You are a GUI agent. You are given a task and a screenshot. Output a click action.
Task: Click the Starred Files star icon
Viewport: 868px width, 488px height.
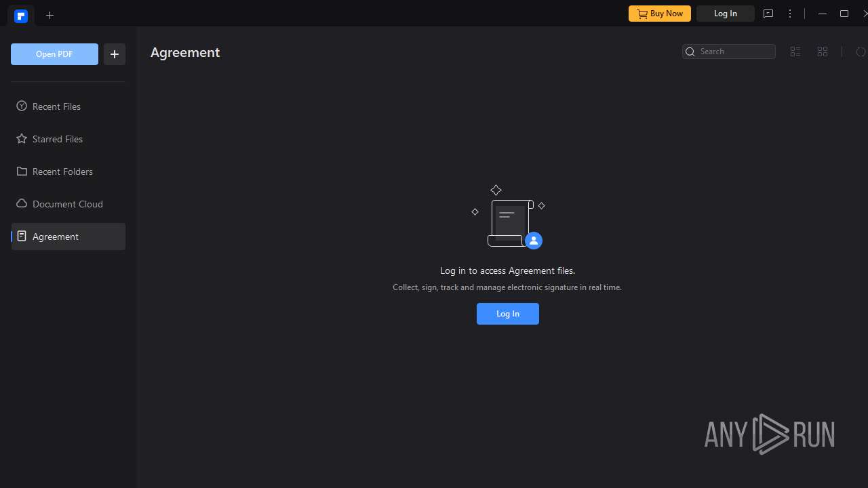tap(22, 138)
